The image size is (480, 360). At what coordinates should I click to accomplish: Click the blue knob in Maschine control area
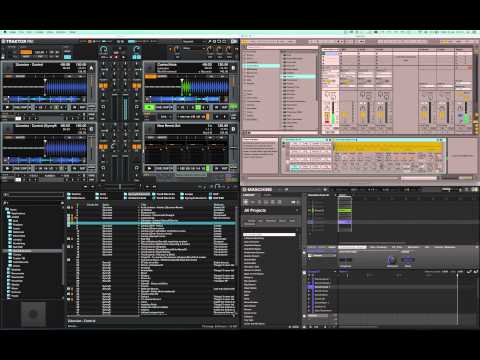[392, 260]
